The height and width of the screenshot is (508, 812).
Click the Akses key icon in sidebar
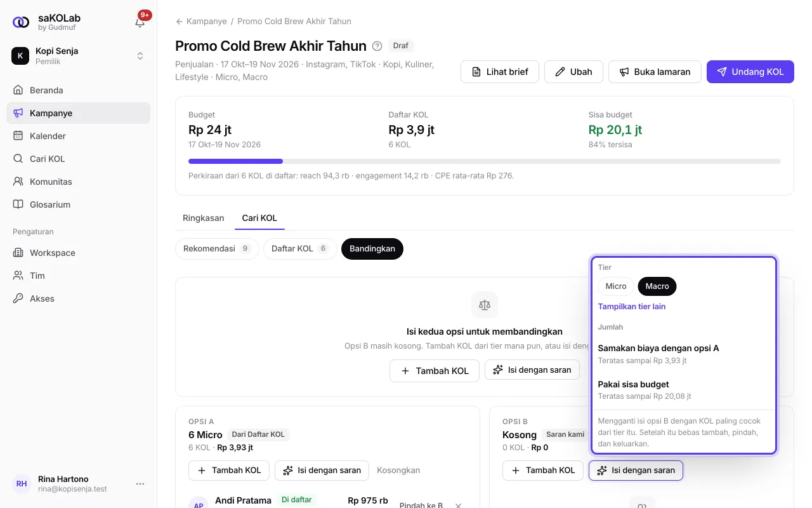click(18, 298)
